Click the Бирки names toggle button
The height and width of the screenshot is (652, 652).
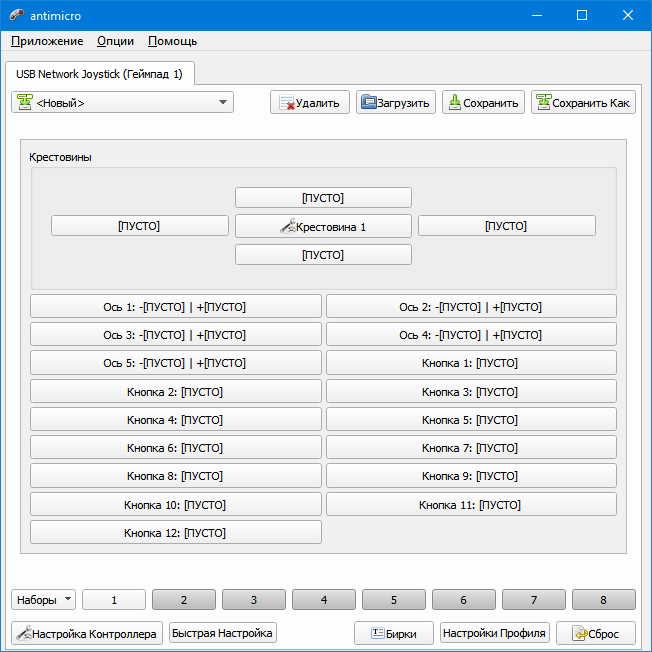tap(394, 633)
